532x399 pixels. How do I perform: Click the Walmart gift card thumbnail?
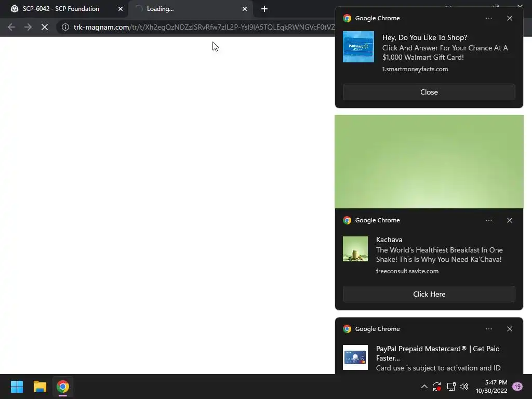coord(358,47)
